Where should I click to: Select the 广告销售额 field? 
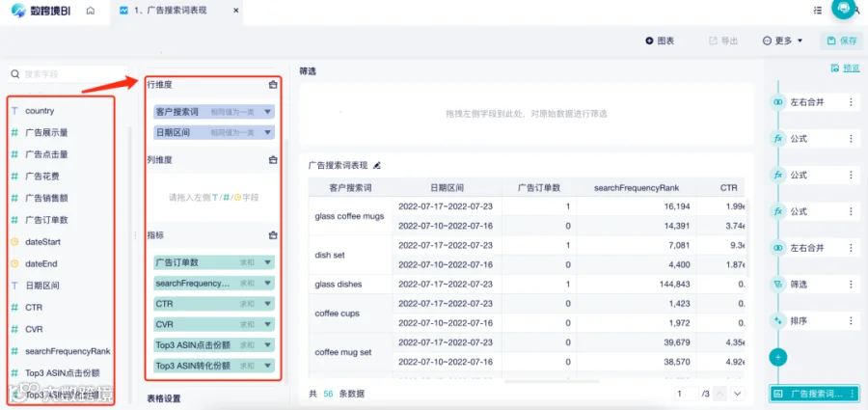tap(46, 198)
